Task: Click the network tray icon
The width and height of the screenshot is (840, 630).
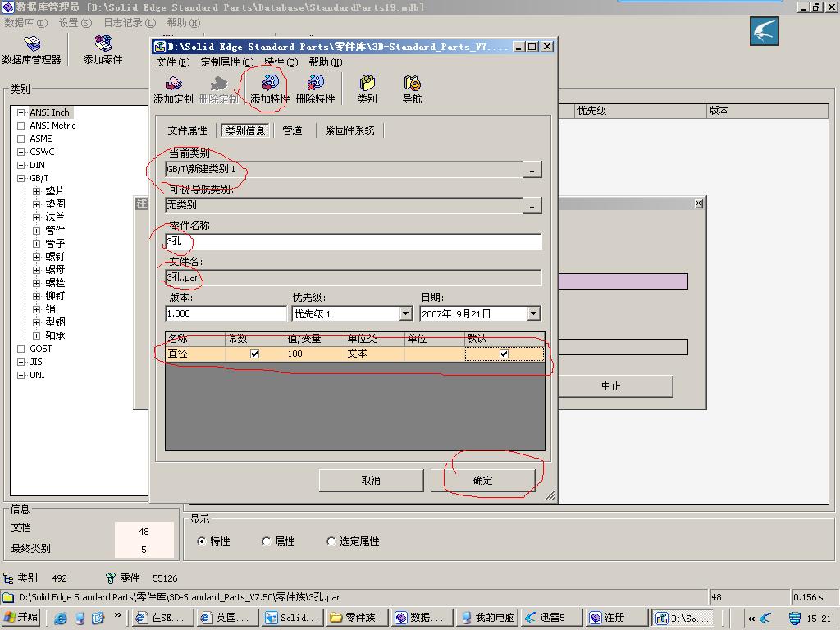Action: pyautogui.click(x=795, y=619)
